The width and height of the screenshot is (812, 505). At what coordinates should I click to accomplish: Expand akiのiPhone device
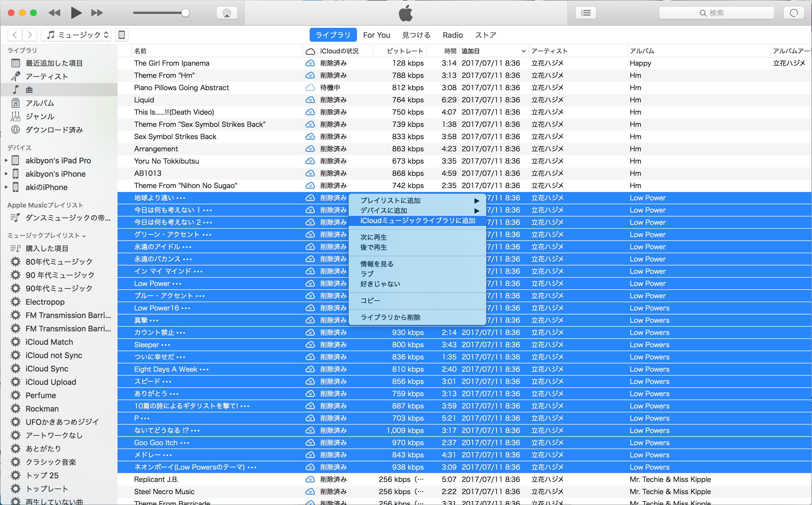(6, 187)
